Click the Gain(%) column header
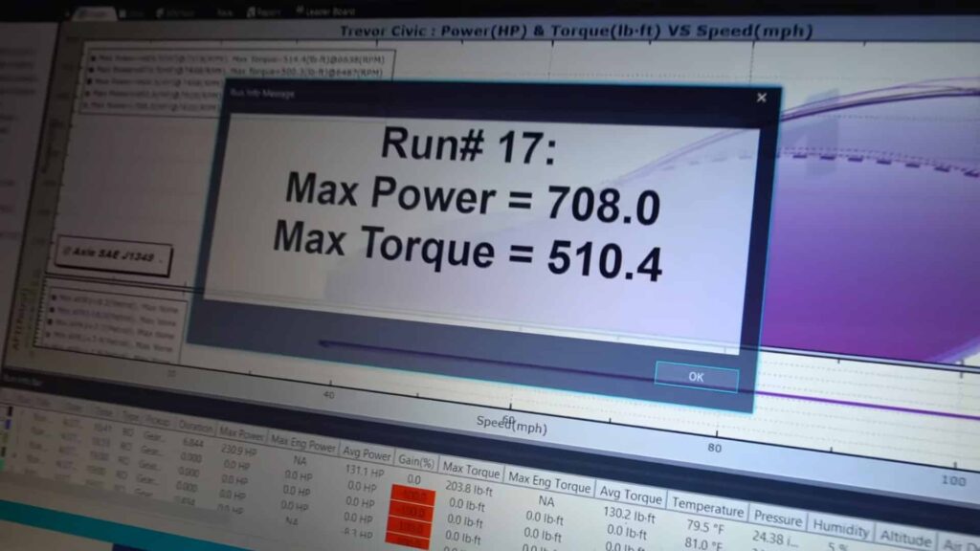Viewport: 980px width, 551px height. [x=416, y=462]
